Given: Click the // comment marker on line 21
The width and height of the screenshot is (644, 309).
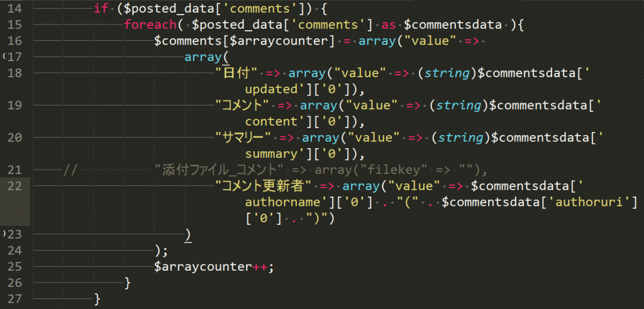Looking at the screenshot, I should [70, 170].
